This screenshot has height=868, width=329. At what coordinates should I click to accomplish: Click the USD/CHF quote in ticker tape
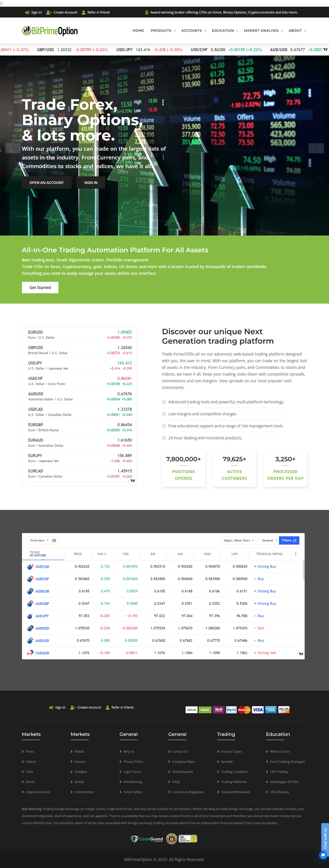[226, 50]
